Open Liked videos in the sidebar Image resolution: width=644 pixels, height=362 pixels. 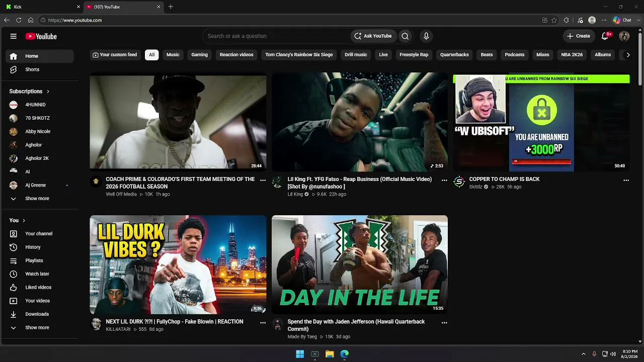39,287
